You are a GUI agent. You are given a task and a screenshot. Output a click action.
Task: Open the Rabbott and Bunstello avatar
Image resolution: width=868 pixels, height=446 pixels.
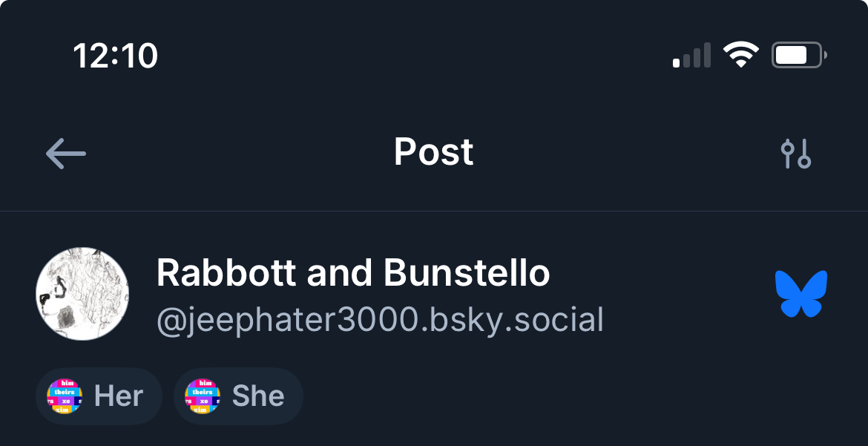(x=82, y=294)
